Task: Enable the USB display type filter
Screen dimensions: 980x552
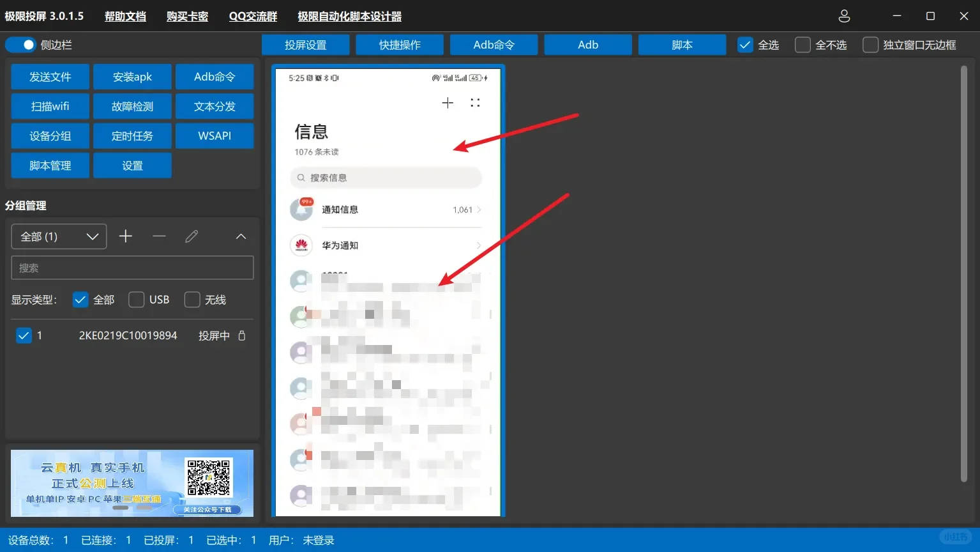Action: coord(136,299)
